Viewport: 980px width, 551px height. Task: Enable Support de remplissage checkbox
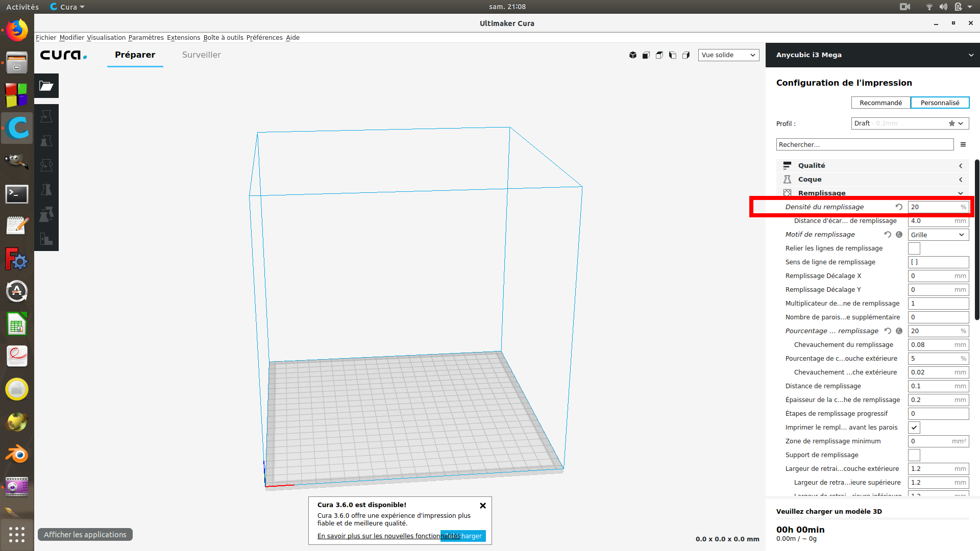click(x=914, y=455)
